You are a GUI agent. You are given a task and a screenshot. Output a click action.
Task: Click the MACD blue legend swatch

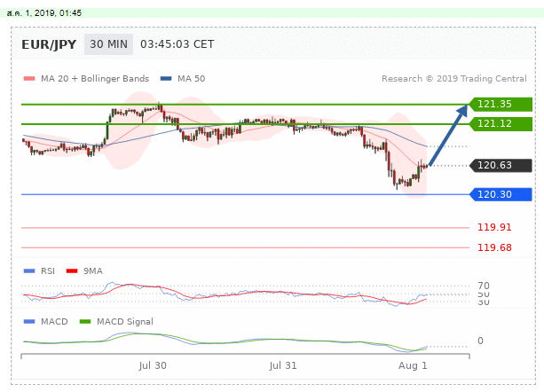tap(29, 322)
